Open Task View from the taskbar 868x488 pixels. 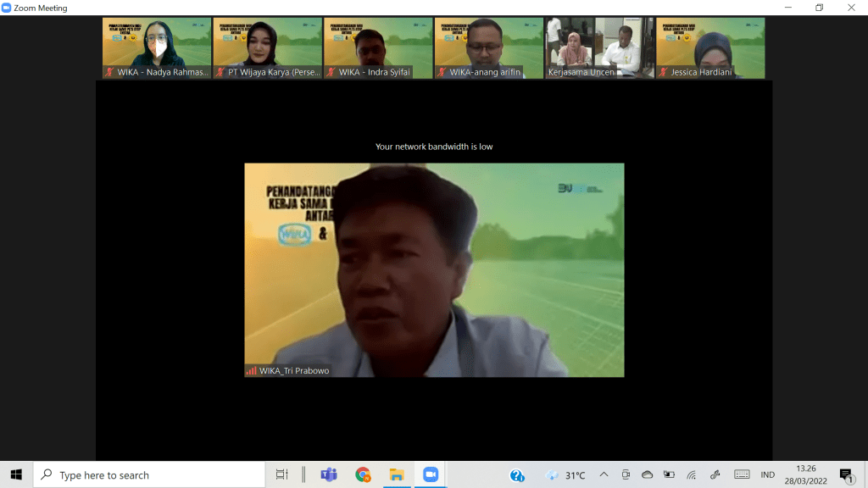(x=281, y=474)
